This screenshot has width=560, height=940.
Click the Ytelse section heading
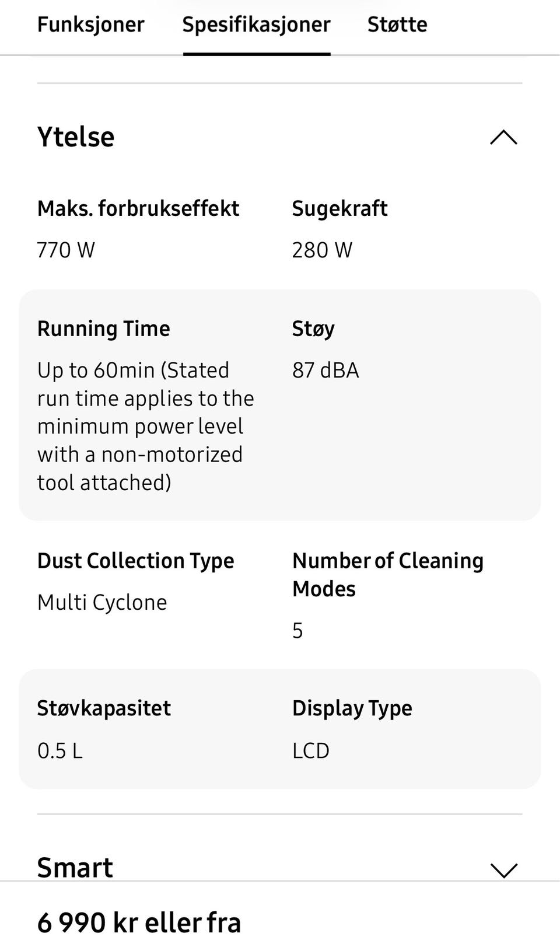[76, 137]
